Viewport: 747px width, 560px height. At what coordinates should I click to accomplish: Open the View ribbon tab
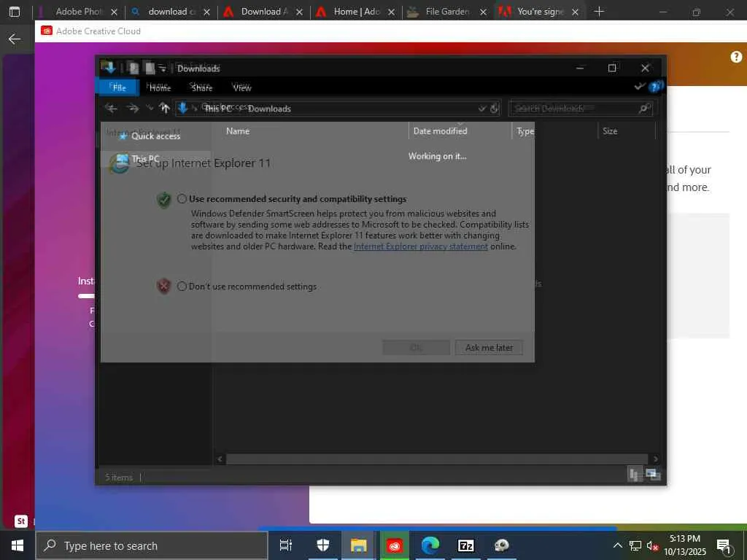pos(242,87)
